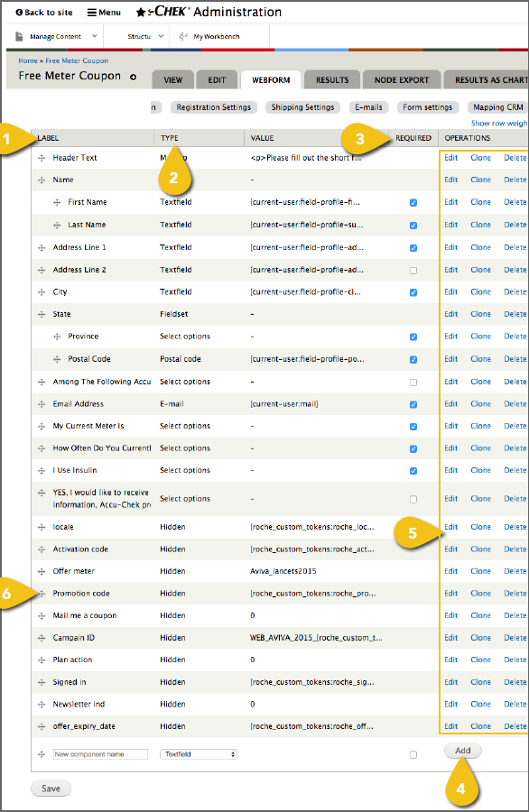
Task: Grab the drag handle for My Current Meter Is
Action: 42,427
